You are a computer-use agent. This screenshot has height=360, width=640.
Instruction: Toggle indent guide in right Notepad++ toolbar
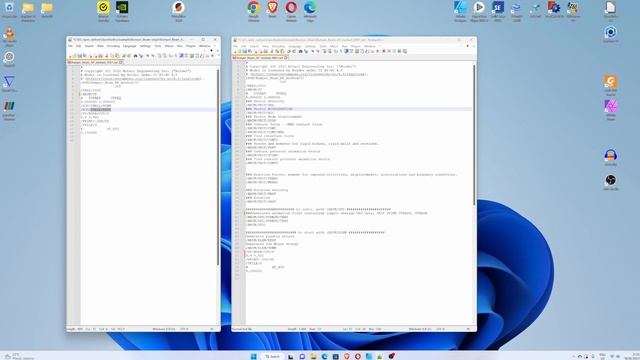coord(347,51)
